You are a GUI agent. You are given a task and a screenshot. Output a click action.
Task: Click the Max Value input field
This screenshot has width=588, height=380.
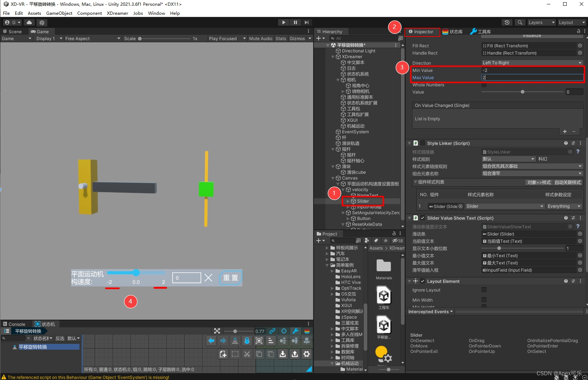pos(532,77)
